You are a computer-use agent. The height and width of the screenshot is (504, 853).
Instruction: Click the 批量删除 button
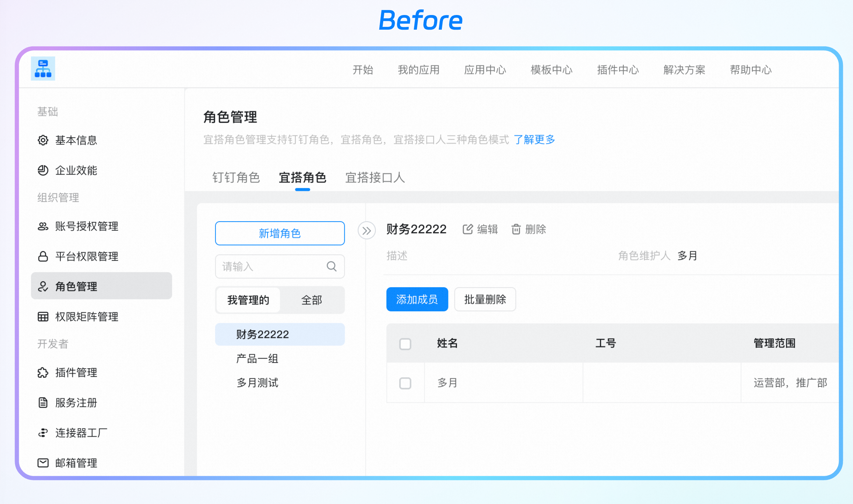click(485, 299)
